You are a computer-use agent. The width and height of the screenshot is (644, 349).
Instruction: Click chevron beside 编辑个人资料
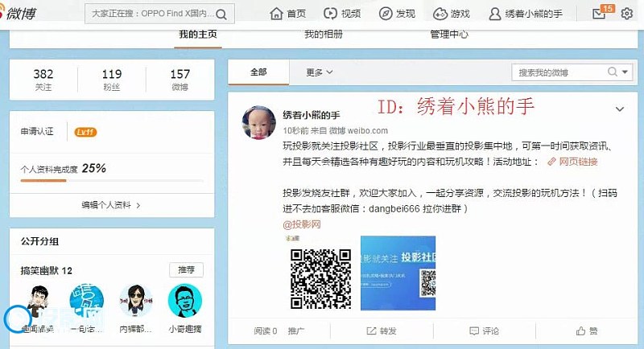click(138, 206)
